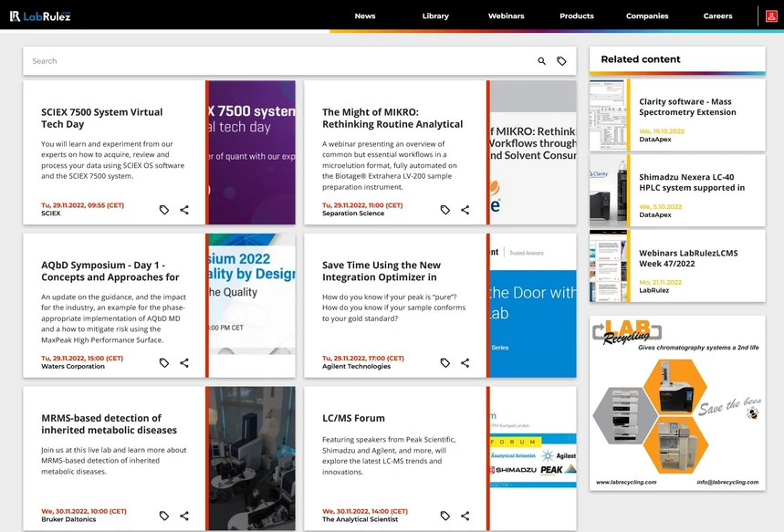This screenshot has height=532, width=784.
Task: Open the Library menu
Action: point(435,16)
